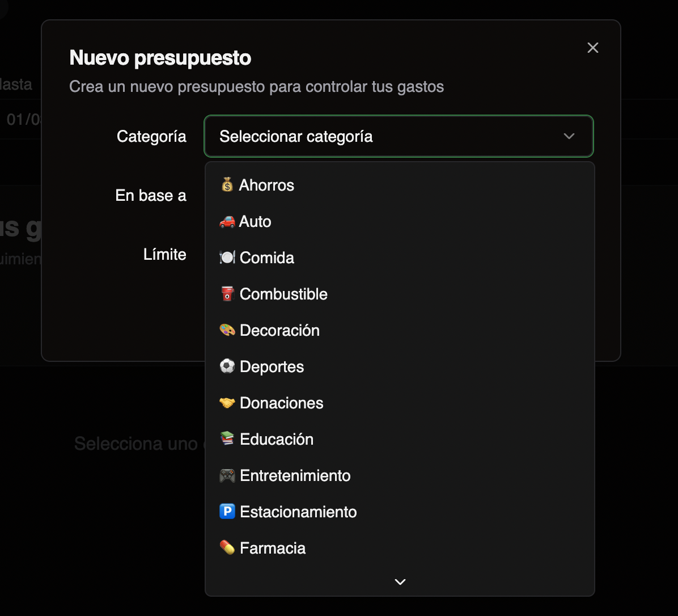Choose Donaciones category text
Image resolution: width=678 pixels, height=616 pixels.
click(x=281, y=403)
